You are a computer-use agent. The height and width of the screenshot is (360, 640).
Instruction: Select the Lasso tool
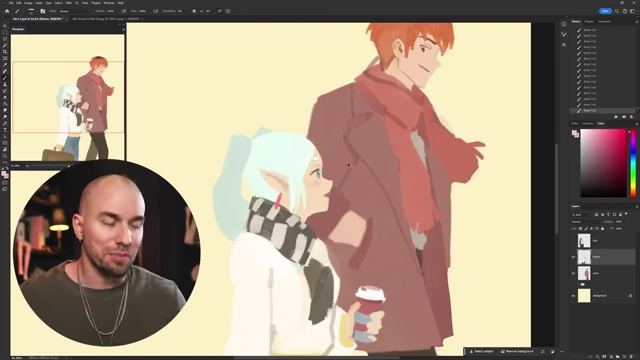[x=5, y=39]
